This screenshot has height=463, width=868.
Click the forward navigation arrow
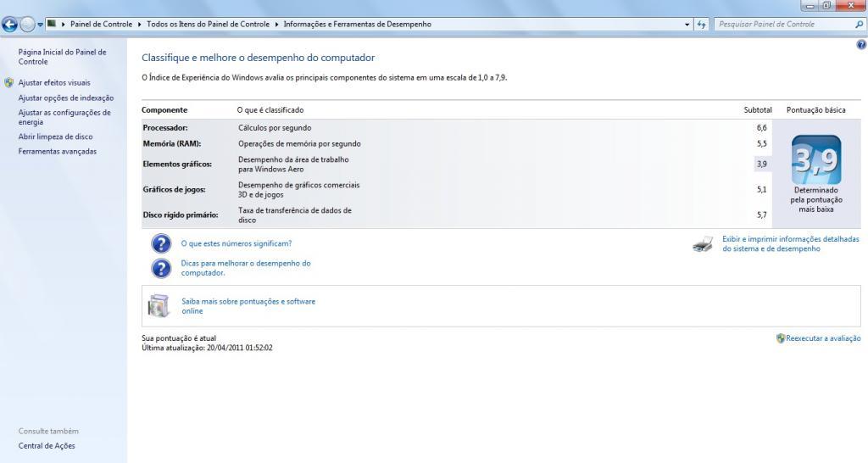(x=27, y=25)
